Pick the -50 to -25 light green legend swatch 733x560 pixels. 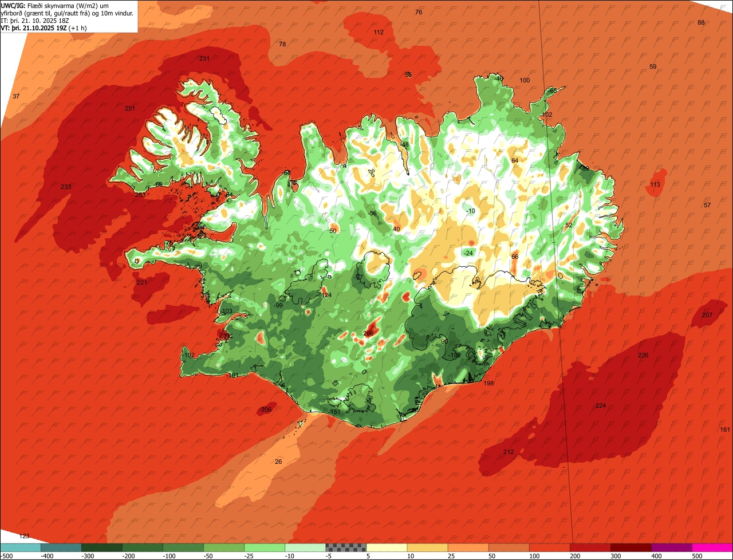pos(224,547)
